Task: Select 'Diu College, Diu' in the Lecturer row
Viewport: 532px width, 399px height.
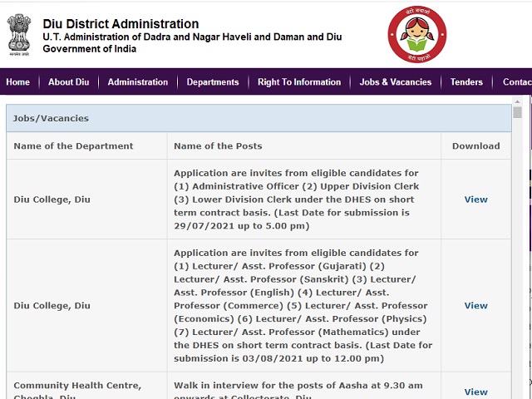Action: click(x=52, y=306)
